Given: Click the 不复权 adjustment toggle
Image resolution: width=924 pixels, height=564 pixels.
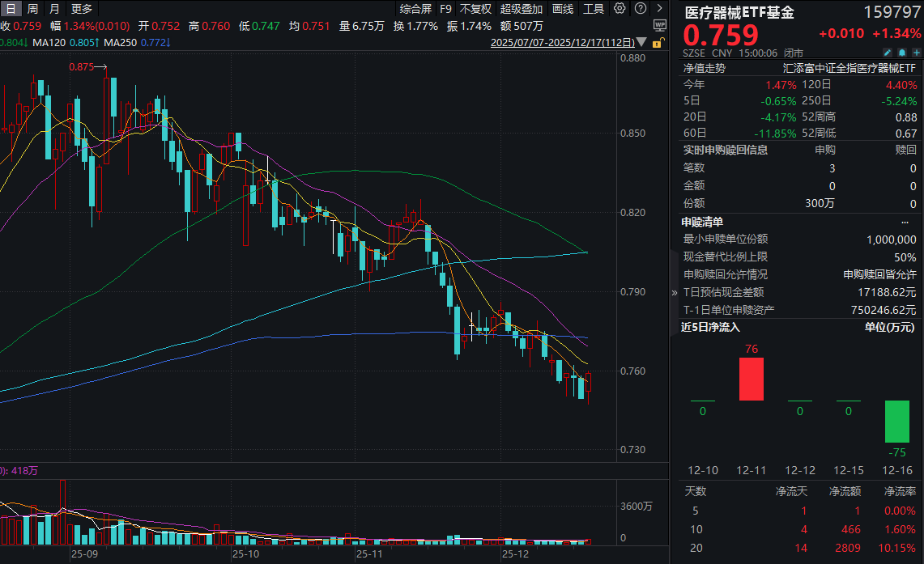Looking at the screenshot, I should 475,9.
